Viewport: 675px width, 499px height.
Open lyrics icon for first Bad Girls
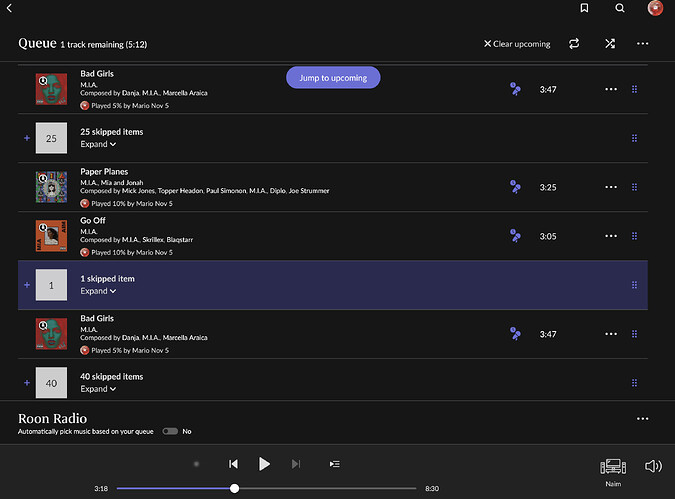[x=515, y=89]
